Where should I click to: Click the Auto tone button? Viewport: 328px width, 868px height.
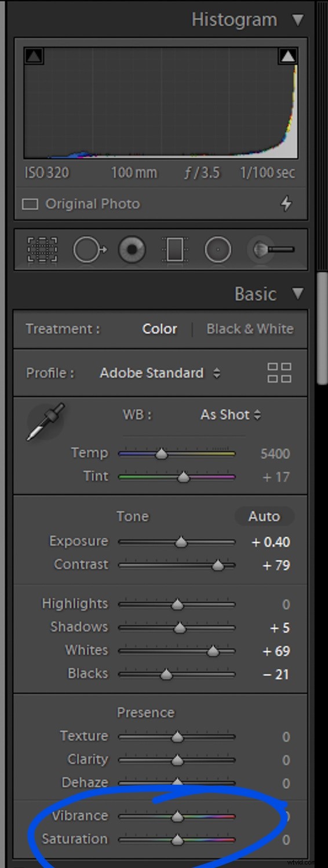(x=264, y=516)
